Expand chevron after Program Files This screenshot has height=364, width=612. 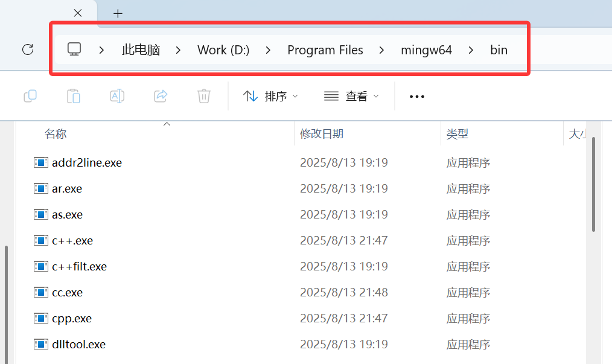tap(381, 50)
